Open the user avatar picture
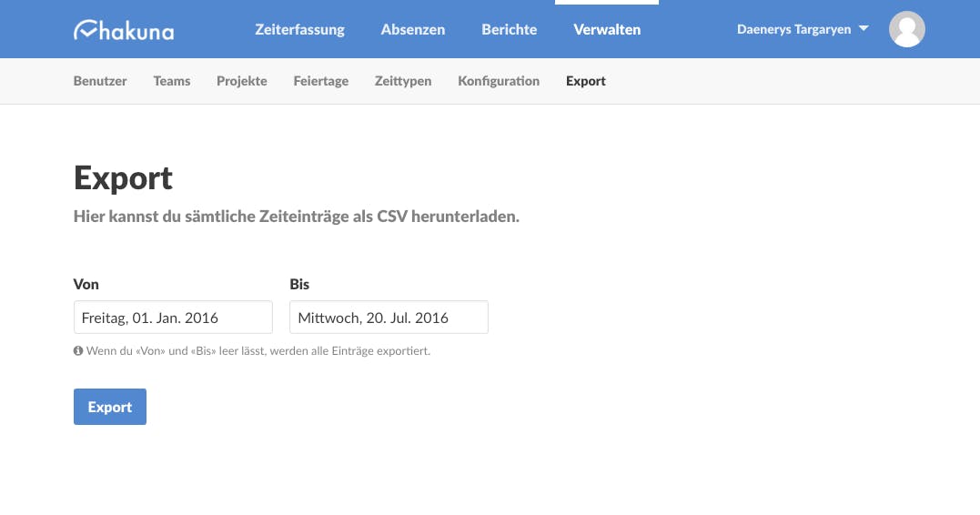980x515 pixels. [907, 29]
